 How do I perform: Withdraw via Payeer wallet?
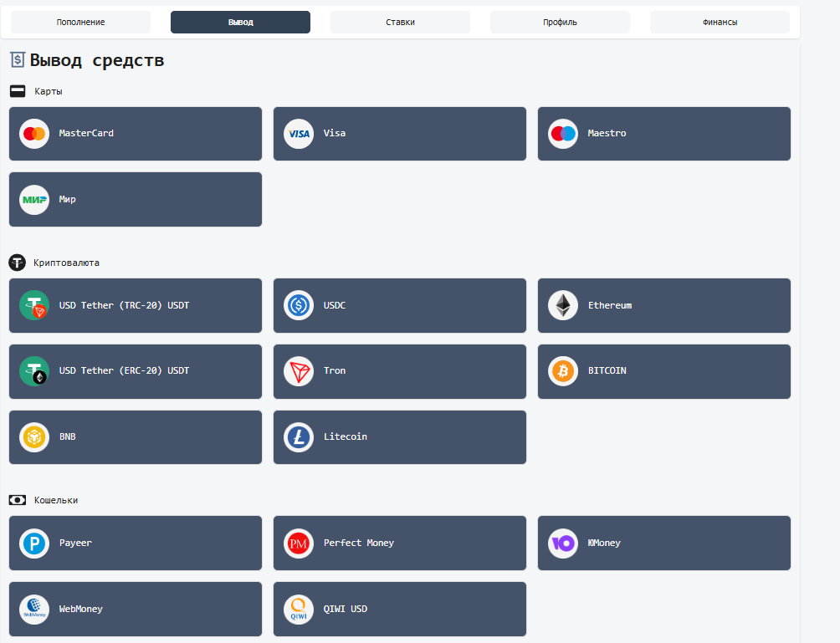pyautogui.click(x=136, y=543)
